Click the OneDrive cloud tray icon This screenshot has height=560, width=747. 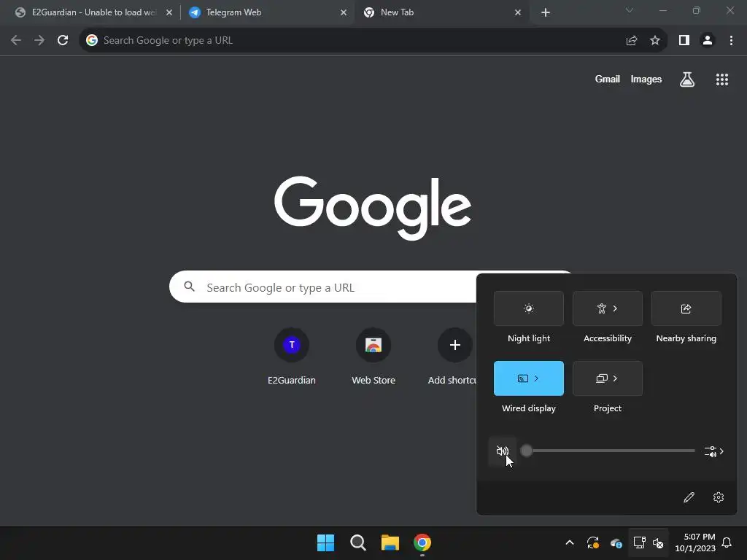pos(616,542)
